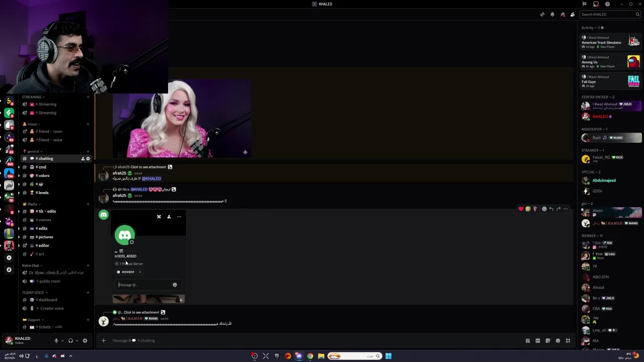Create invite icon on chatting channel
The width and height of the screenshot is (644, 362).
[x=83, y=159]
